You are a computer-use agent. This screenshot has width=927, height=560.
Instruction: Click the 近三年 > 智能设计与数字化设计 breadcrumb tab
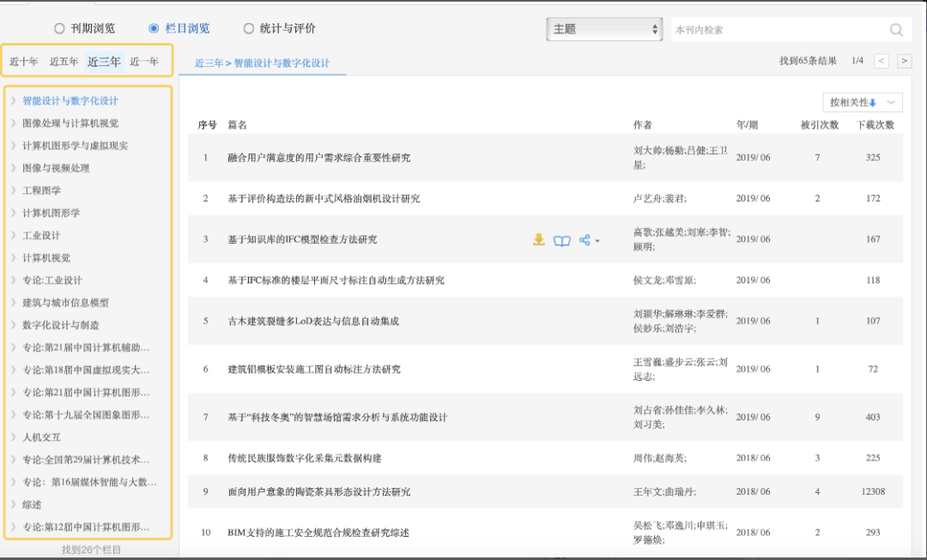tap(263, 63)
